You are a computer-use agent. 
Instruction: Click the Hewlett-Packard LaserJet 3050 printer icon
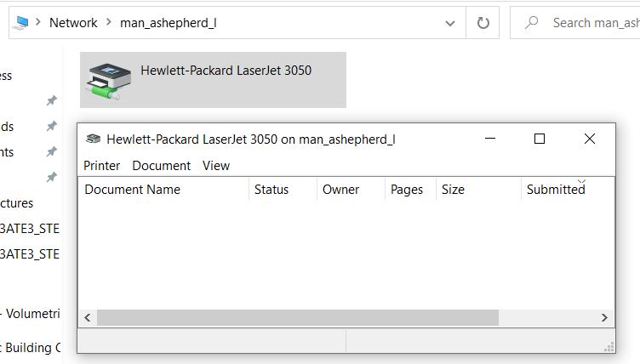[107, 80]
